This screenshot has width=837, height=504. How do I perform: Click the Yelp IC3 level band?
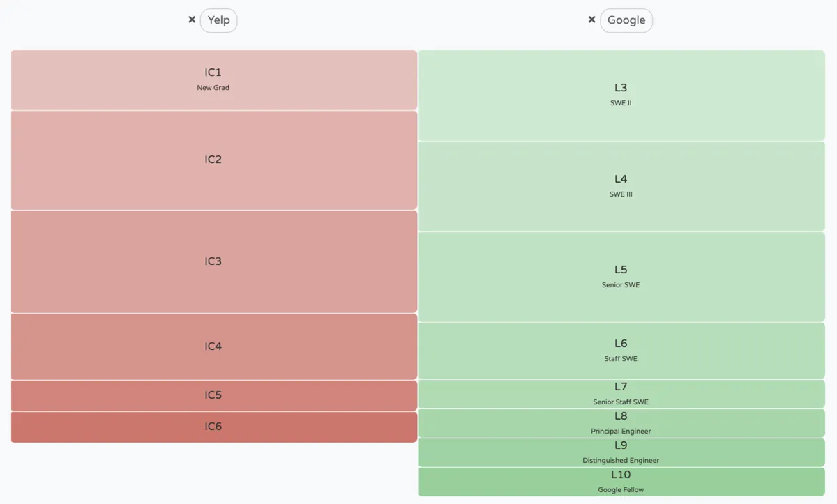[213, 261]
